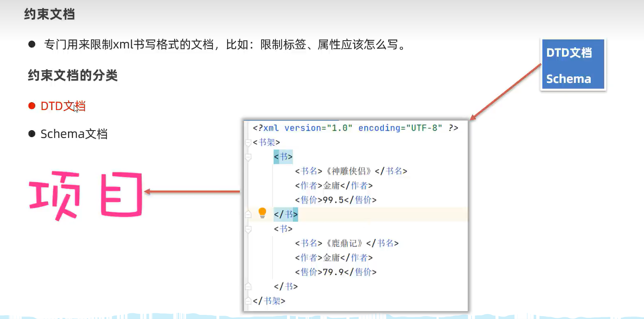Screen dimensions: 644x319
Task: Click the second opening <书> tag
Action: pos(283,229)
